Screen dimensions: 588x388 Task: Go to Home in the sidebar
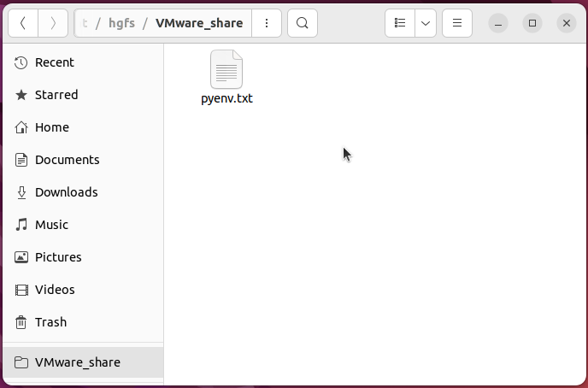(83, 127)
